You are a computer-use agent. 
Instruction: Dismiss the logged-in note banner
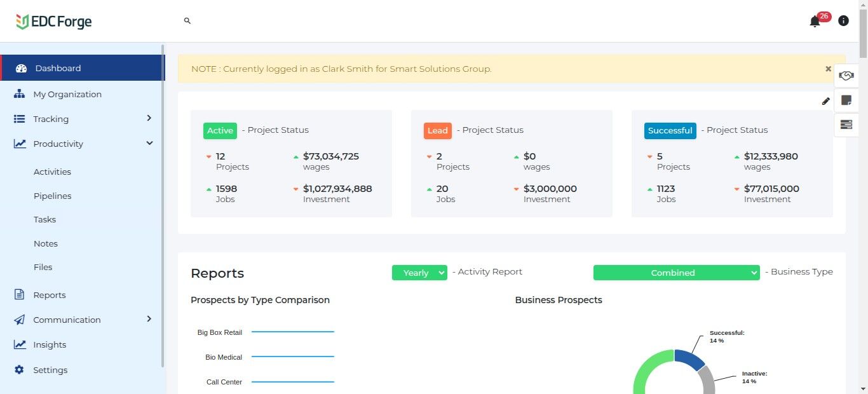[x=828, y=69]
